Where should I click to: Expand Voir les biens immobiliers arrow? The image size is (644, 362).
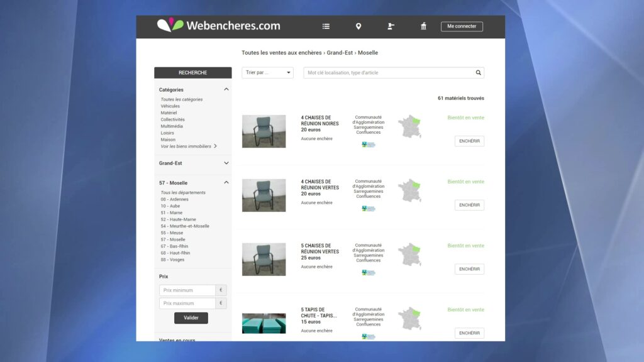215,146
